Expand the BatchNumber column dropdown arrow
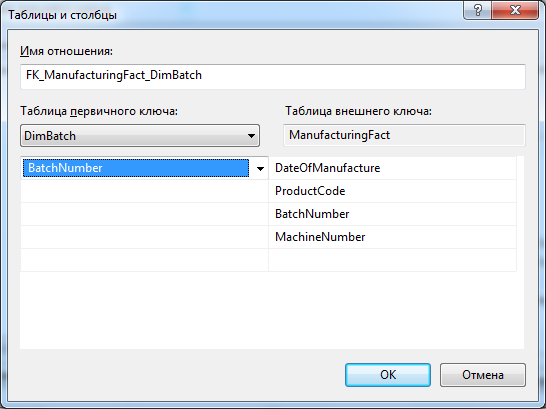The height and width of the screenshot is (409, 546). click(260, 168)
